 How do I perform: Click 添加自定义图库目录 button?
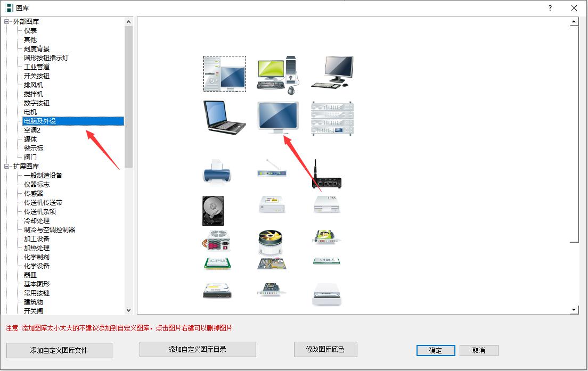tap(198, 349)
